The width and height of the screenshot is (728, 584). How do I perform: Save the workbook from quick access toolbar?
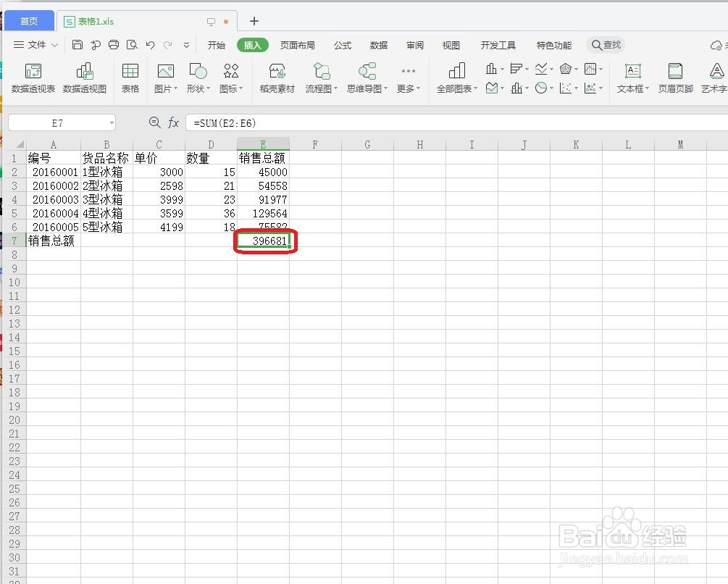pyautogui.click(x=78, y=44)
